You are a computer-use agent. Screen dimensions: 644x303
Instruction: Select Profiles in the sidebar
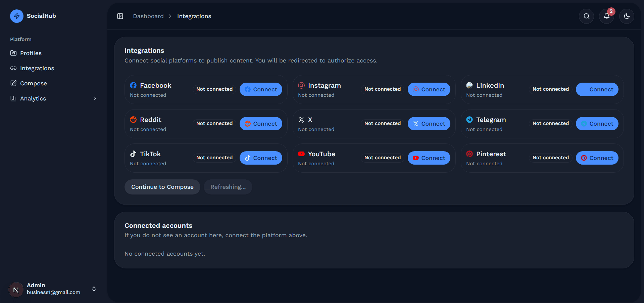[x=31, y=53]
